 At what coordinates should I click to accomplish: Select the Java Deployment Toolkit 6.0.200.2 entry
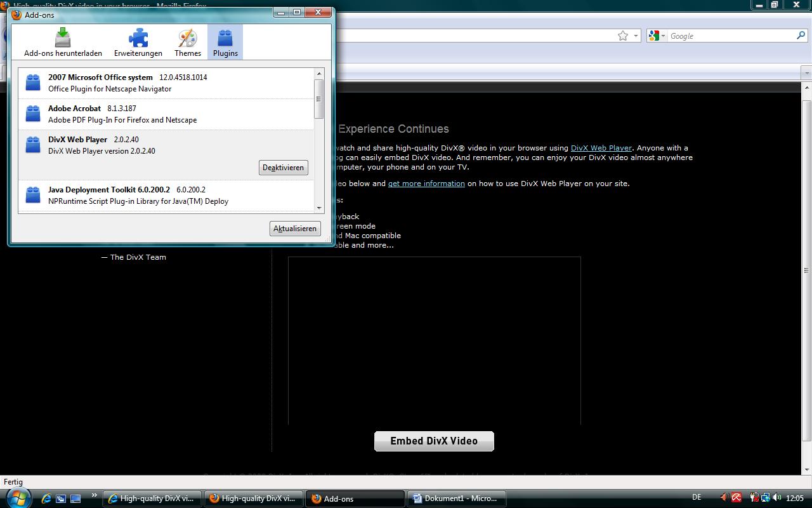[x=166, y=196]
